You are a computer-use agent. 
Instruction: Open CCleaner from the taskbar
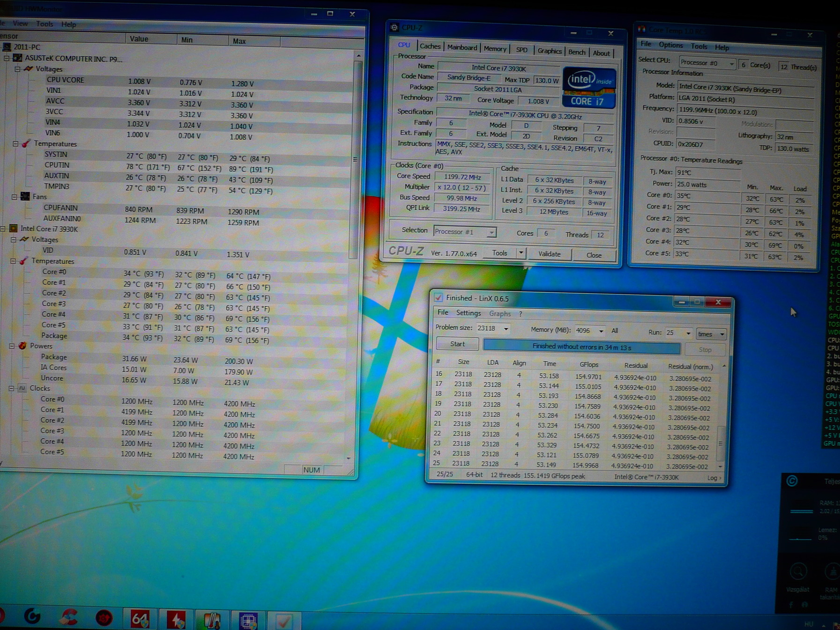click(69, 617)
